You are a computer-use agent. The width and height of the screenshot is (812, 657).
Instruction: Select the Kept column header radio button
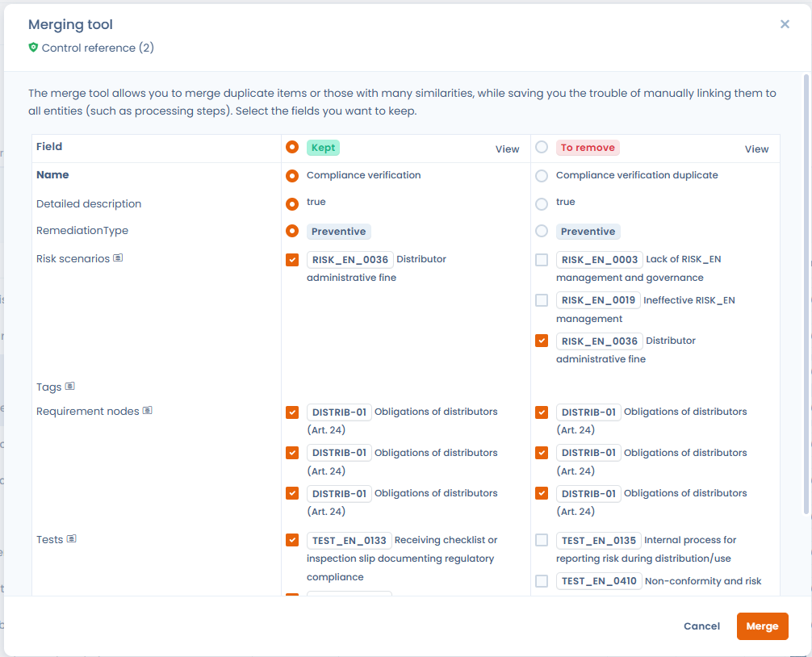point(292,147)
